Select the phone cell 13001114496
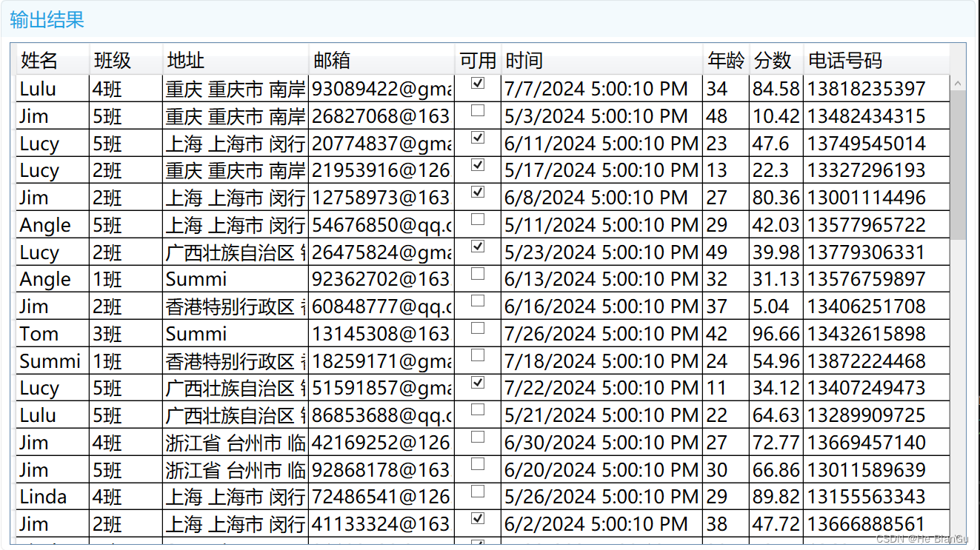The image size is (980, 550). [x=876, y=198]
